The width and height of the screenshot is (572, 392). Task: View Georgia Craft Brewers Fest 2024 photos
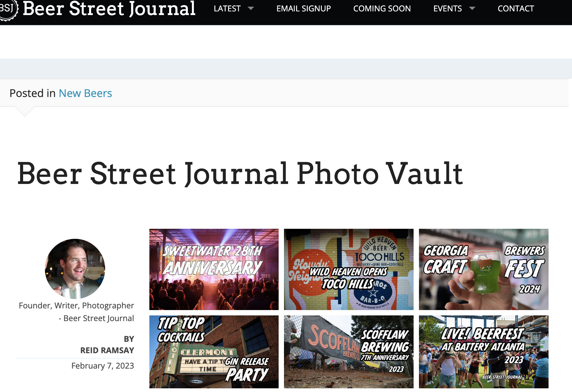pyautogui.click(x=484, y=269)
